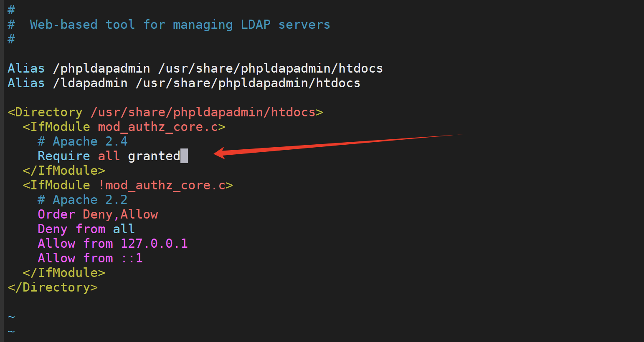Click the "<IfModule !mod_authz_core.c>" line
Image resolution: width=644 pixels, height=342 pixels.
click(x=128, y=185)
